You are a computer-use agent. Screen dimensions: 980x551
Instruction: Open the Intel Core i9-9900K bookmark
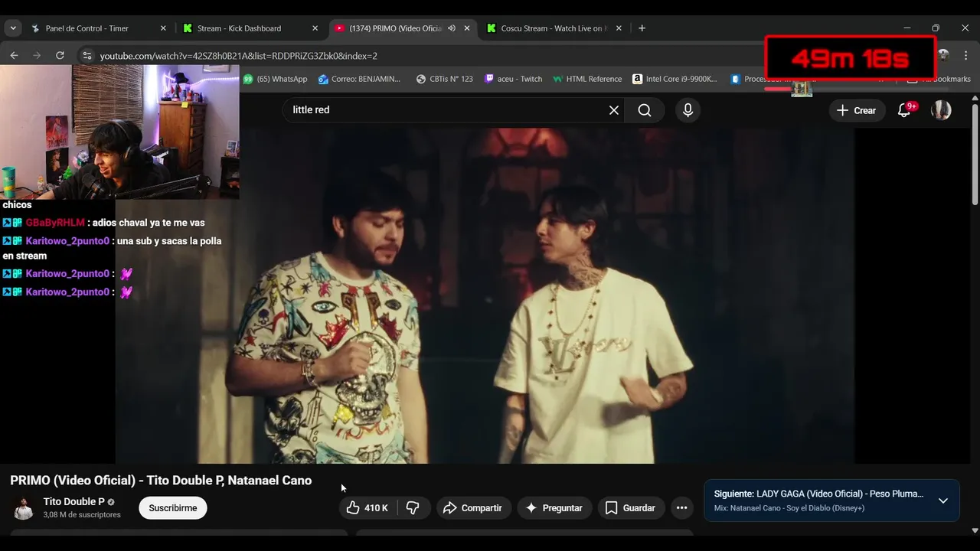(x=675, y=79)
